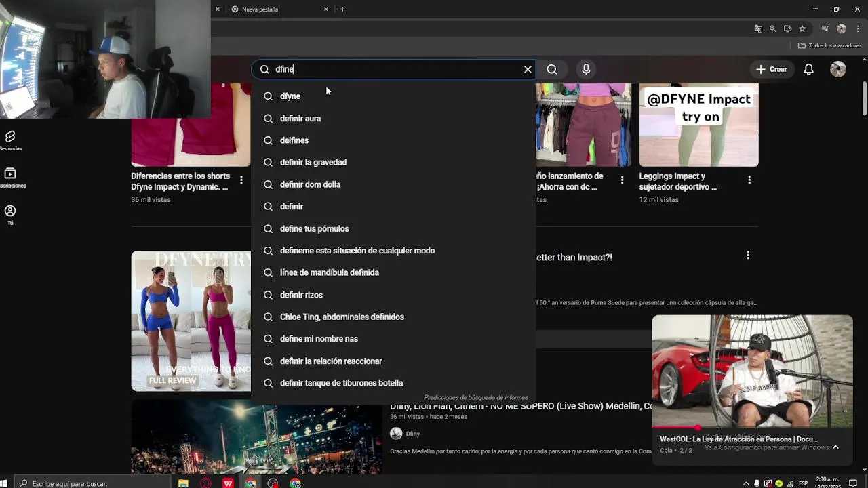
Task: Select 'definir la gravedad' suggestion
Action: (393, 162)
